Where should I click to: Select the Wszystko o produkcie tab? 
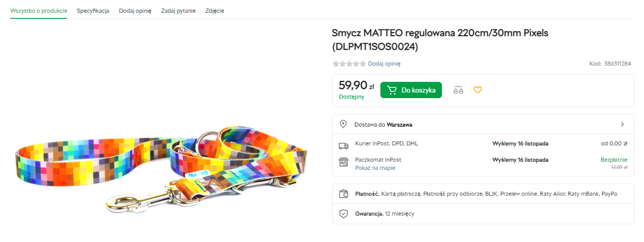coord(39,11)
